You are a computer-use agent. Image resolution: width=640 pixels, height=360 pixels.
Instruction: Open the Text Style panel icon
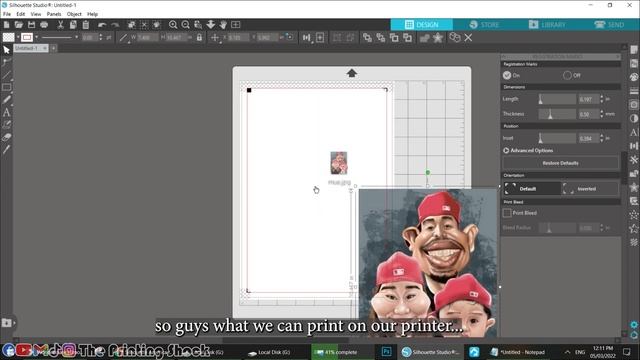pyautogui.click(x=634, y=132)
